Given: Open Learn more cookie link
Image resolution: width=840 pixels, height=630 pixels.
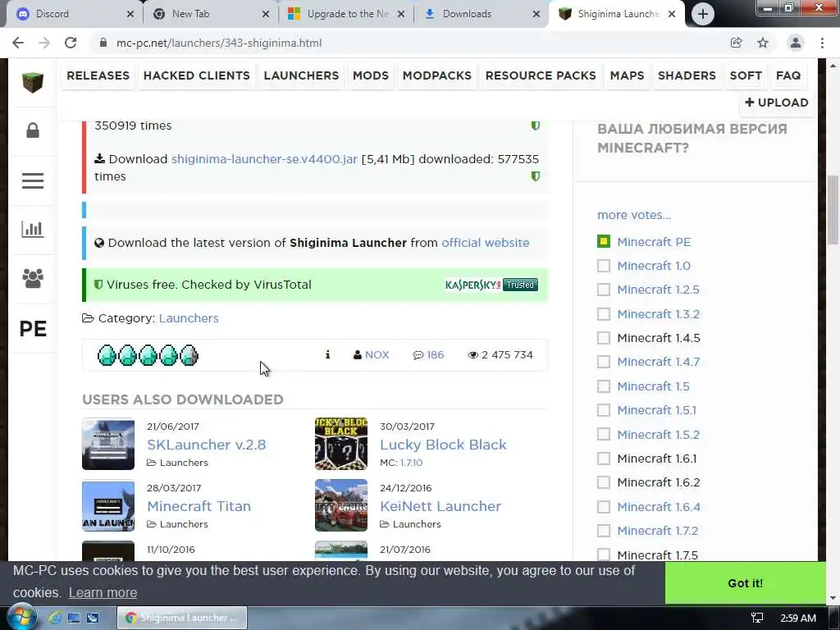Looking at the screenshot, I should click(x=103, y=592).
